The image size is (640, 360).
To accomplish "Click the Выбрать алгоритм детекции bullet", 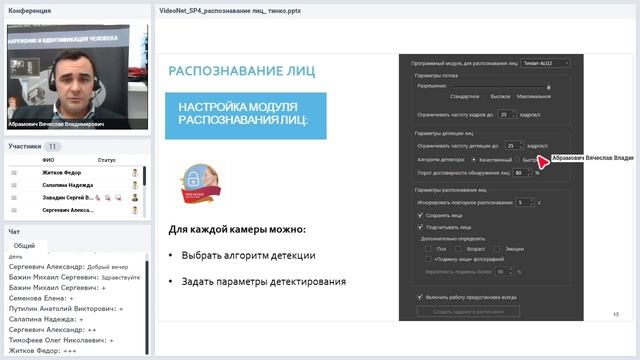I will coord(248,256).
